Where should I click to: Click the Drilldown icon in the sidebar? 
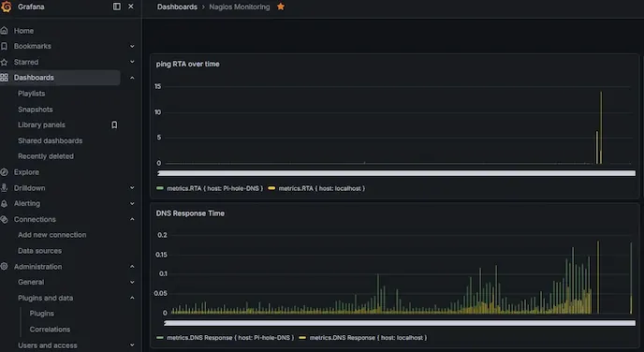4,188
